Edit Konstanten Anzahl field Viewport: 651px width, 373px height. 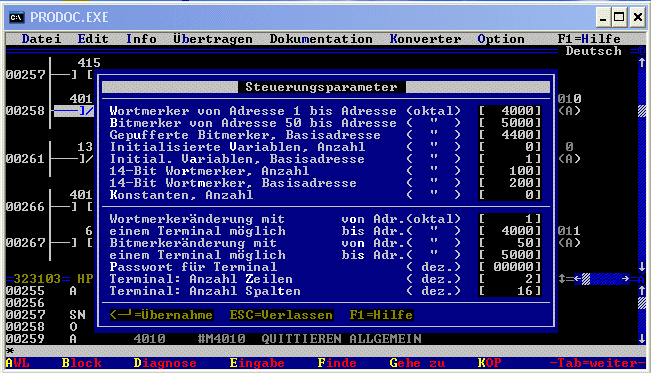click(x=510, y=195)
